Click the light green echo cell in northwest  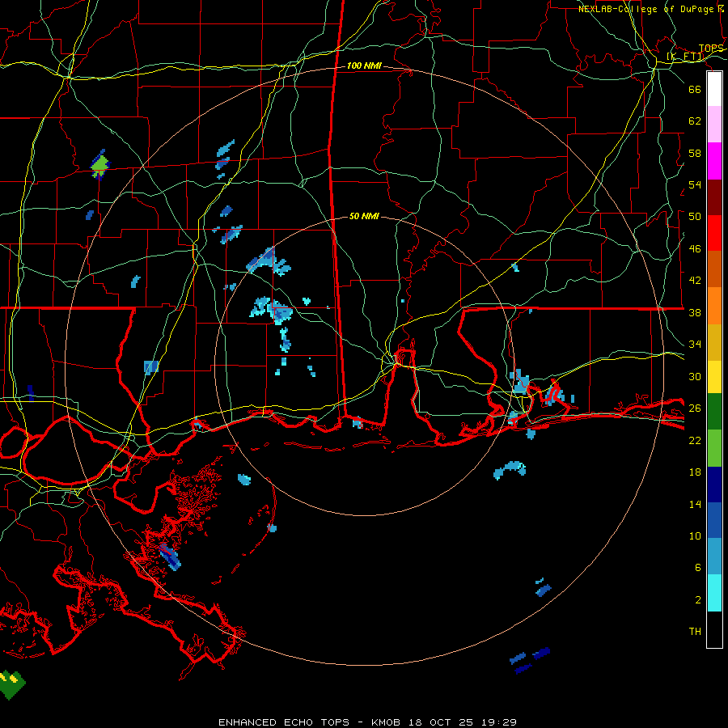(99, 164)
